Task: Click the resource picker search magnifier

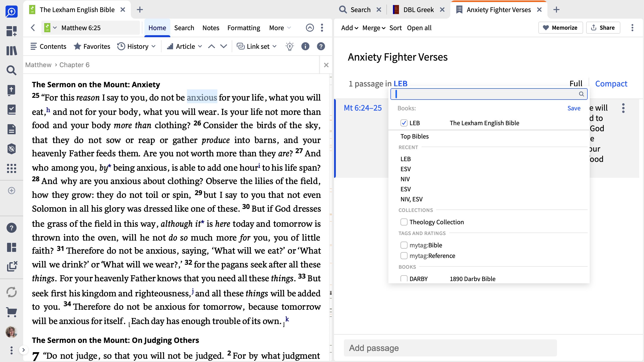Action: pos(581,94)
